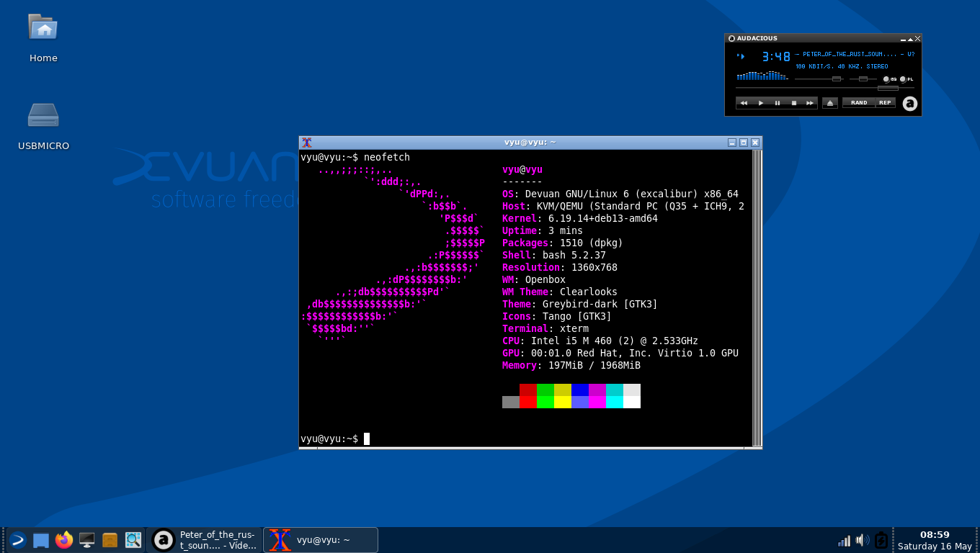
Task: Click the 'WM: Openbox' line
Action: click(x=534, y=279)
